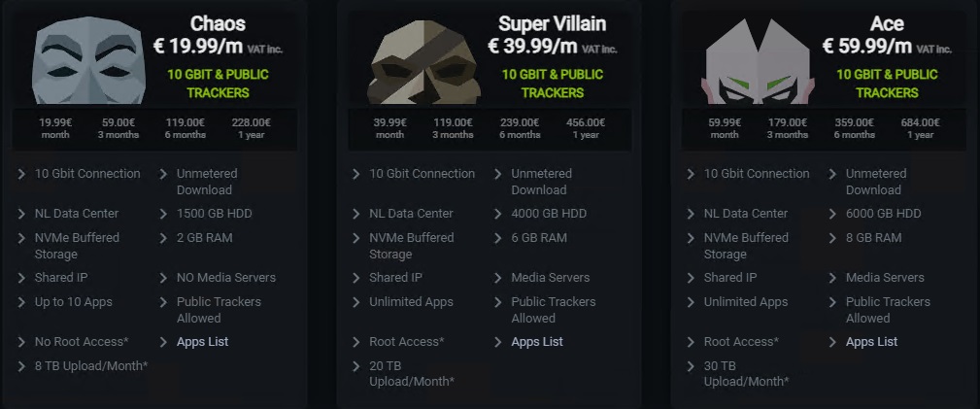Choose Ace 1 year 684.00€ billing option
The height and width of the screenshot is (409, 980).
click(x=920, y=128)
